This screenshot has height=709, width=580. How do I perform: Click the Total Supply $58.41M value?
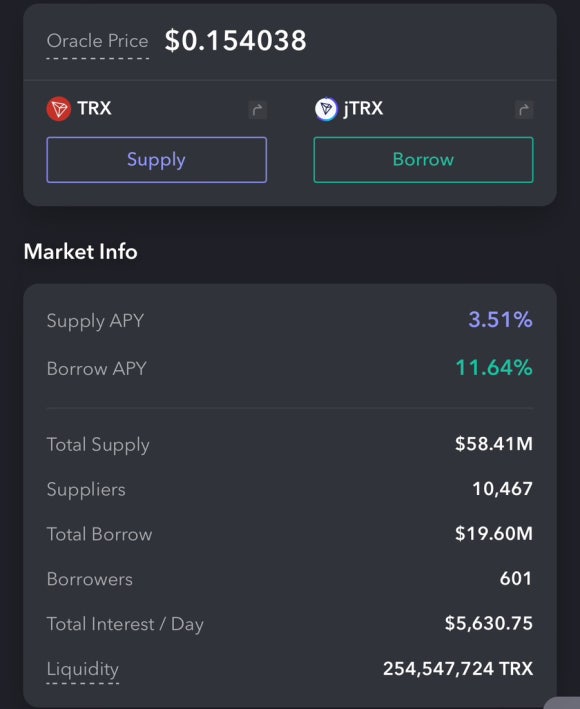click(494, 444)
